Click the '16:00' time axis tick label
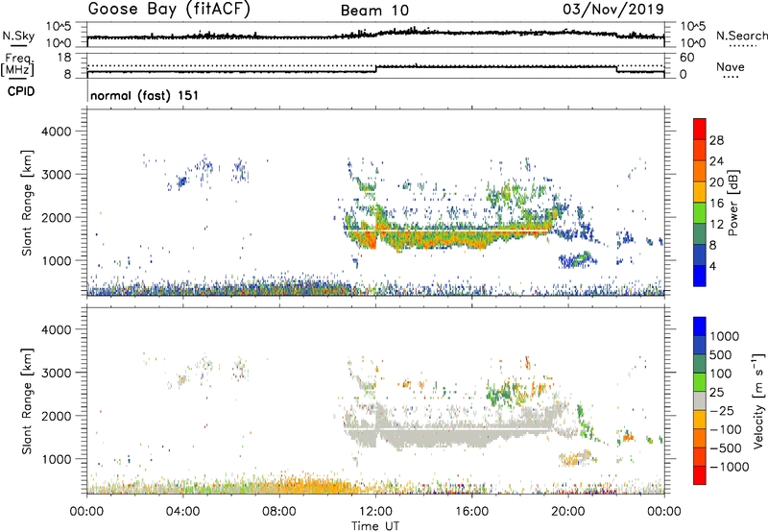 point(471,512)
